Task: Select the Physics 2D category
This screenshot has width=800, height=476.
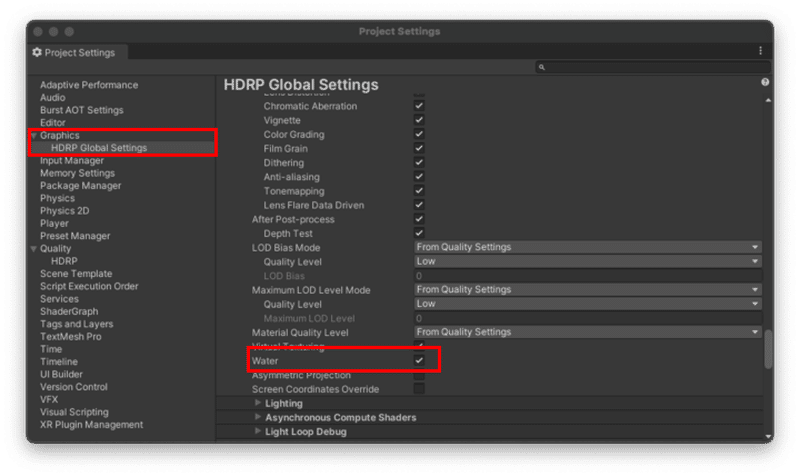Action: (x=64, y=211)
